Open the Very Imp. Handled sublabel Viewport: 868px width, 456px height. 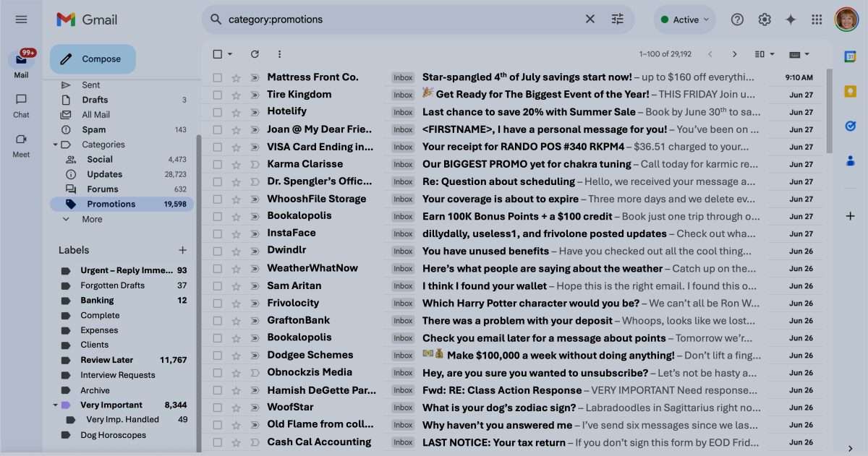coord(123,420)
